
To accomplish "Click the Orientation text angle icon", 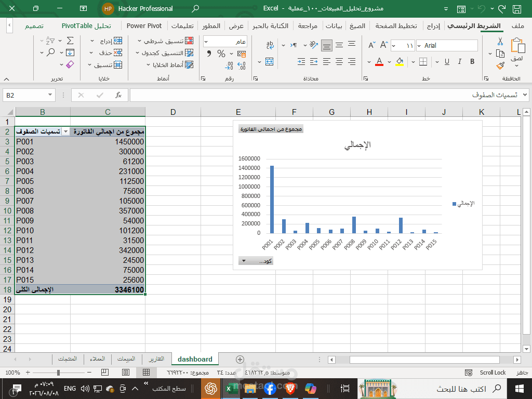I will click(313, 45).
